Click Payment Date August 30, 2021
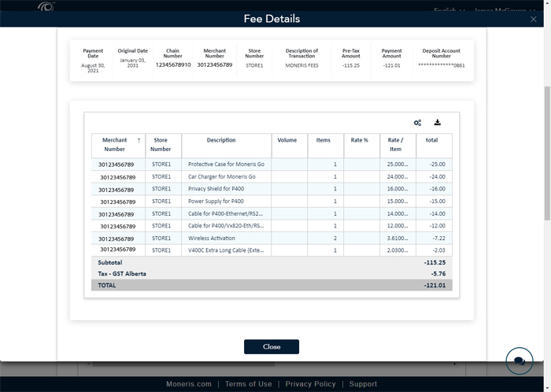Image resolution: width=551 pixels, height=392 pixels. click(93, 68)
